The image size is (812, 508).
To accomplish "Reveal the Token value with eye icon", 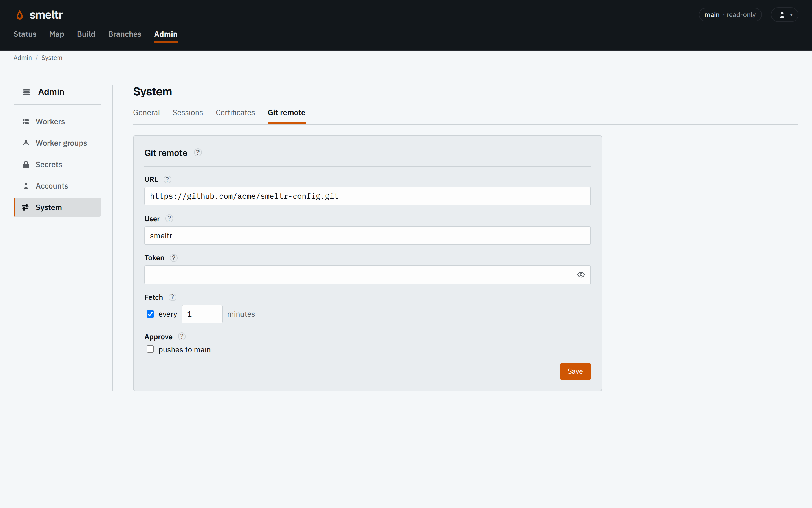I will pos(581,275).
